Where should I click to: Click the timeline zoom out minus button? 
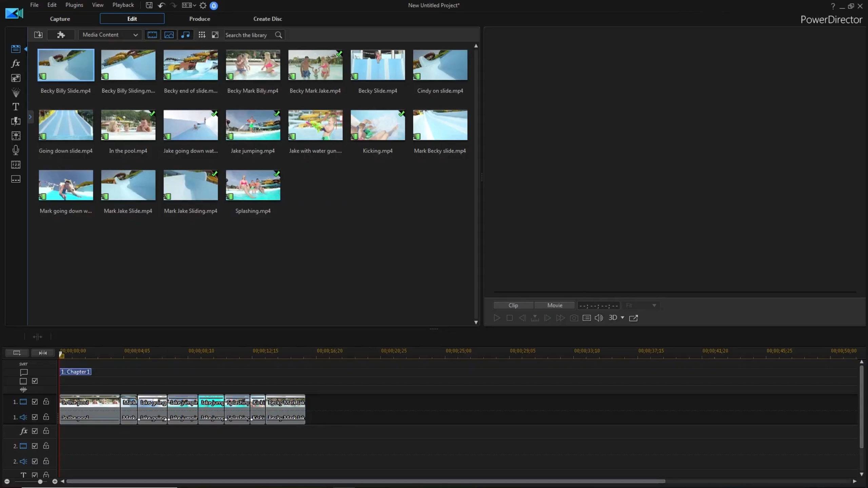tap(7, 481)
